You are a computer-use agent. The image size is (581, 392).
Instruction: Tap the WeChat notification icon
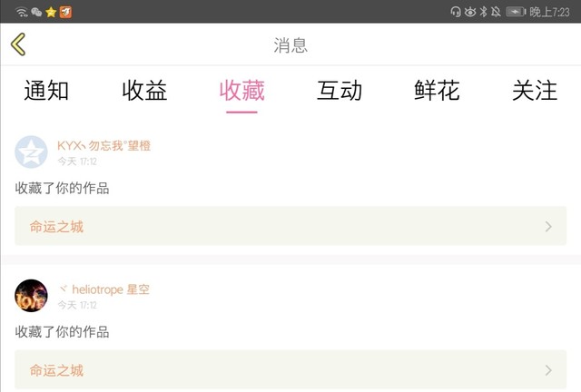pos(36,12)
